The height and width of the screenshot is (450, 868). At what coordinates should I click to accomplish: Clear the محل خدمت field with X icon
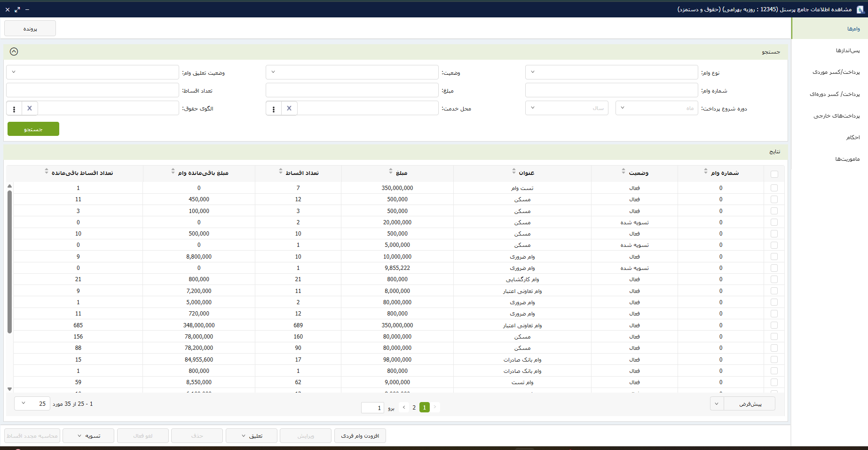pyautogui.click(x=289, y=108)
